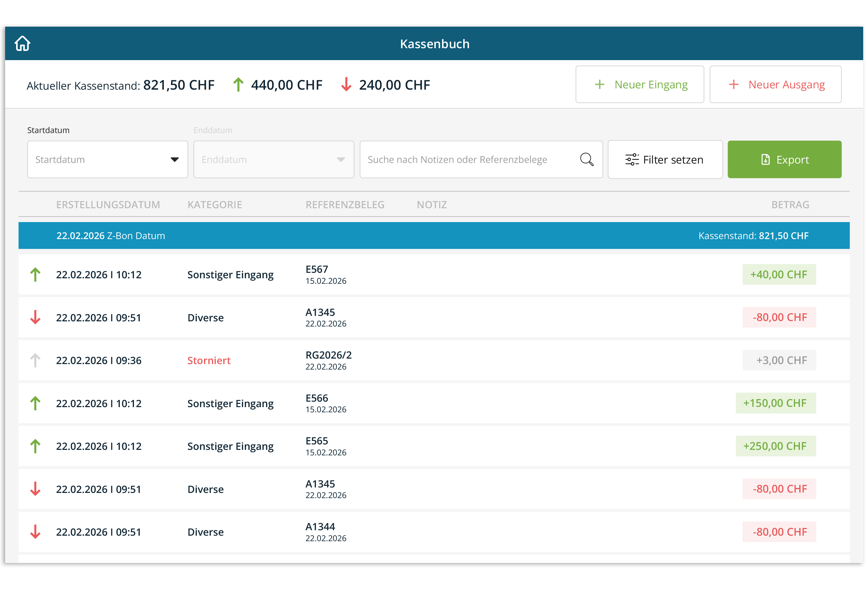Open the Enddatum dropdown

click(274, 160)
